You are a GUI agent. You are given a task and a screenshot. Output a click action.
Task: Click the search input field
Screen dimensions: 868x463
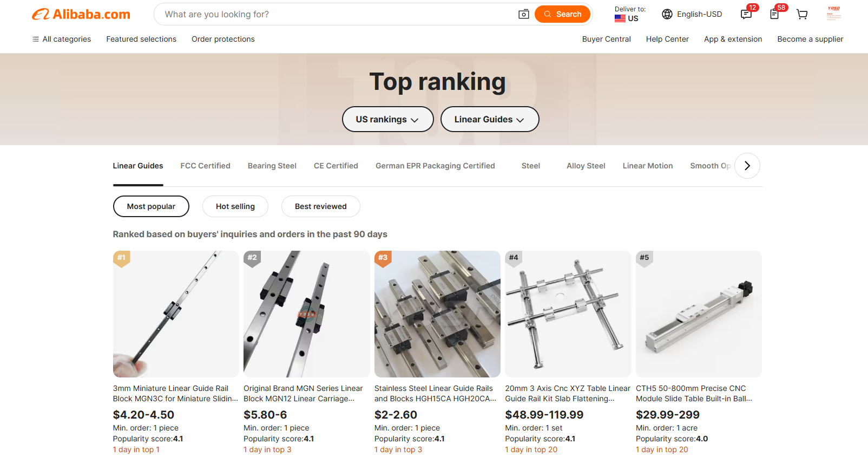click(x=336, y=15)
